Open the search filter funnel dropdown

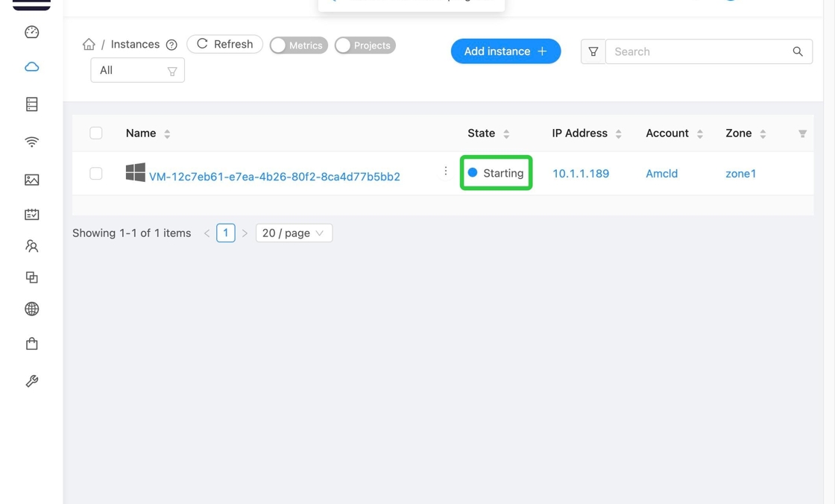tap(593, 51)
